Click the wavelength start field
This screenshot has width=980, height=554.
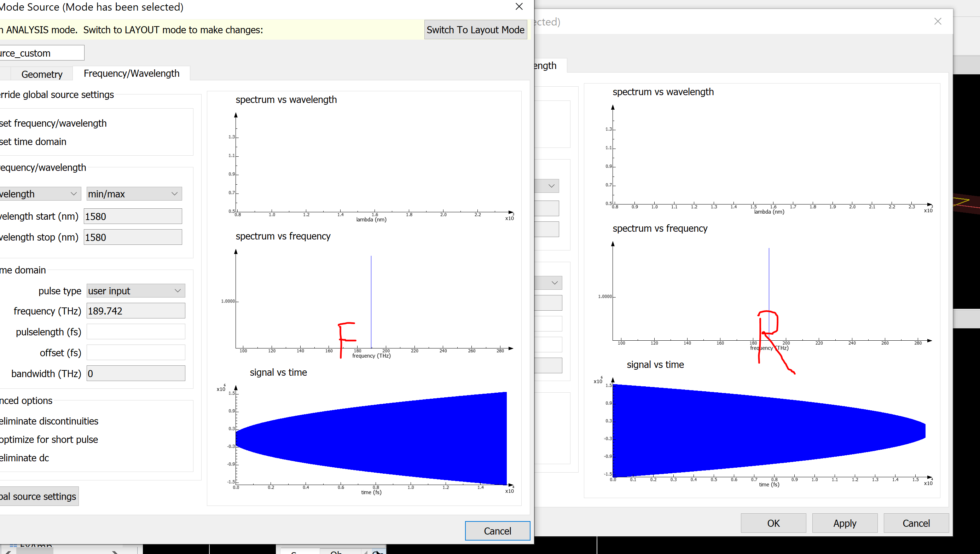(132, 217)
